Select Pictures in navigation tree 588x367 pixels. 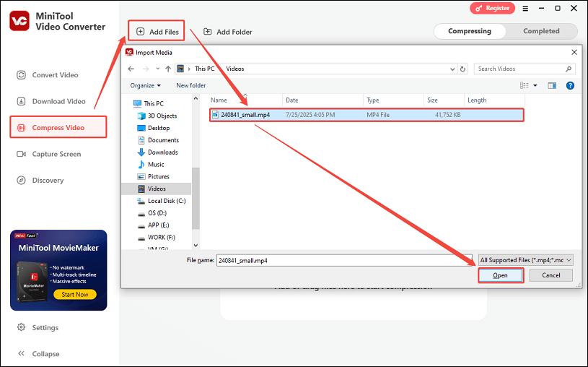154,176
